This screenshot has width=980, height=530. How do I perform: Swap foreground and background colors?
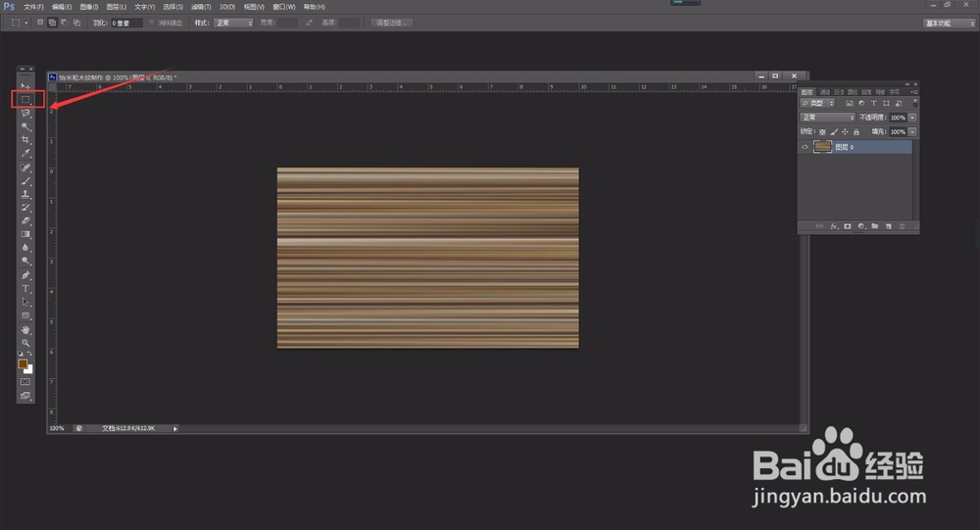[29, 354]
